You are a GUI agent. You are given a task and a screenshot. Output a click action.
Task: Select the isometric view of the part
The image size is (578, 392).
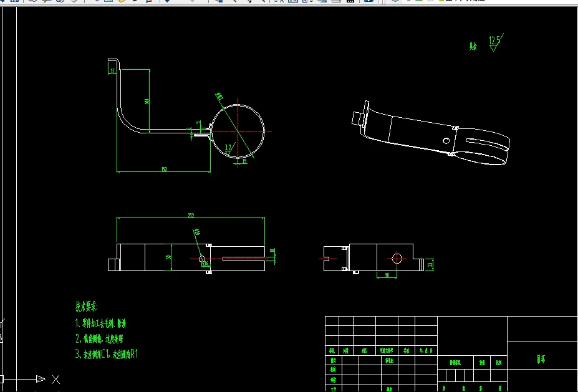431,133
